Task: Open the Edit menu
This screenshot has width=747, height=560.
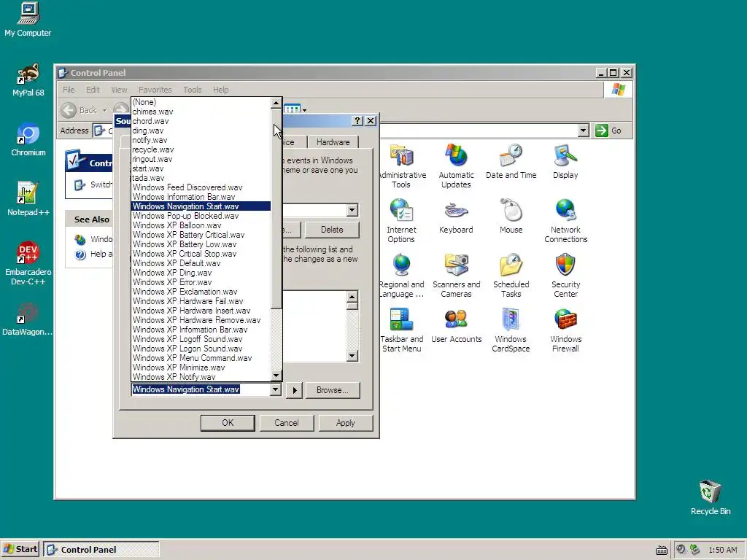Action: click(93, 90)
